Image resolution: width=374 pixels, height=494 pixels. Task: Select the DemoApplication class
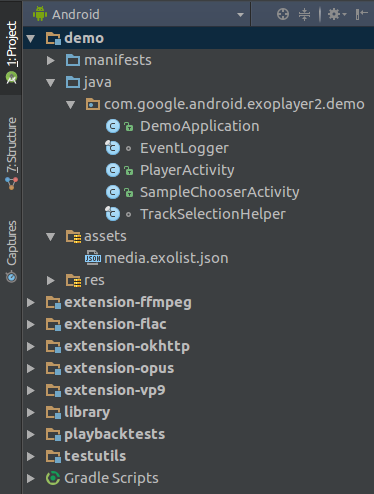(199, 126)
